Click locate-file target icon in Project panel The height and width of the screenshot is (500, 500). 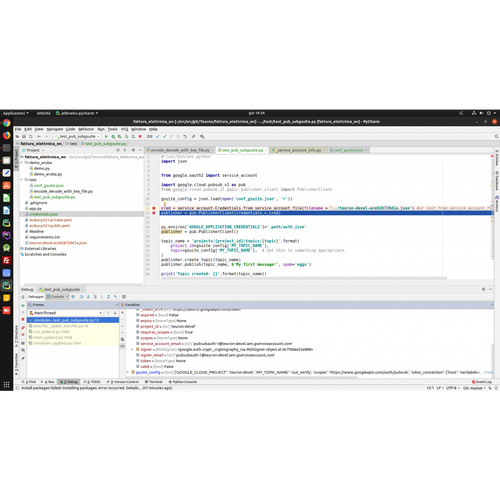tap(118, 150)
